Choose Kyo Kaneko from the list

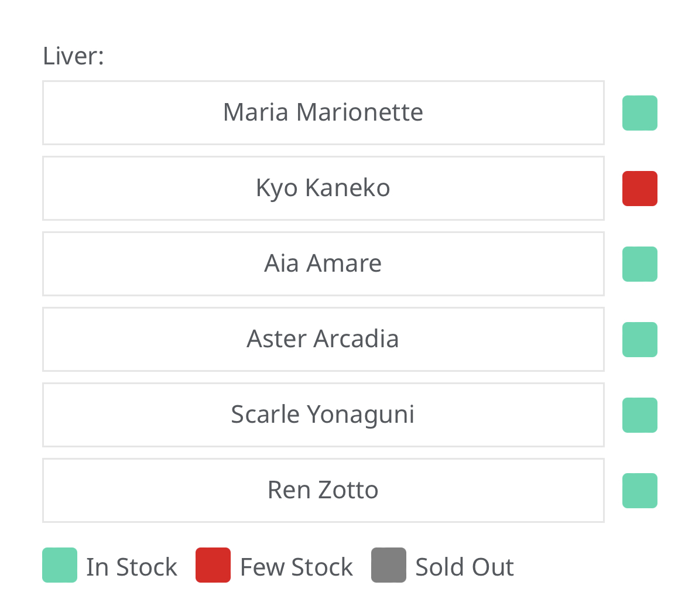tap(323, 188)
